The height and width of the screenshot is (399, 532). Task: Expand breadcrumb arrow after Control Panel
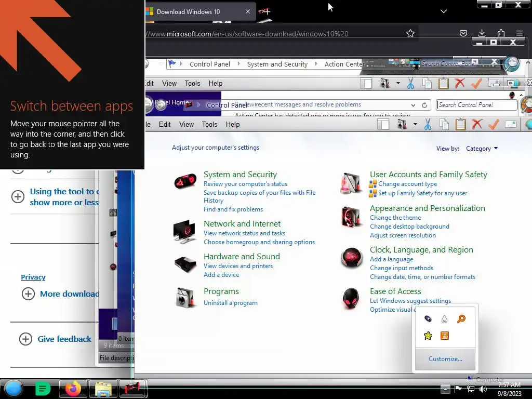pyautogui.click(x=238, y=64)
